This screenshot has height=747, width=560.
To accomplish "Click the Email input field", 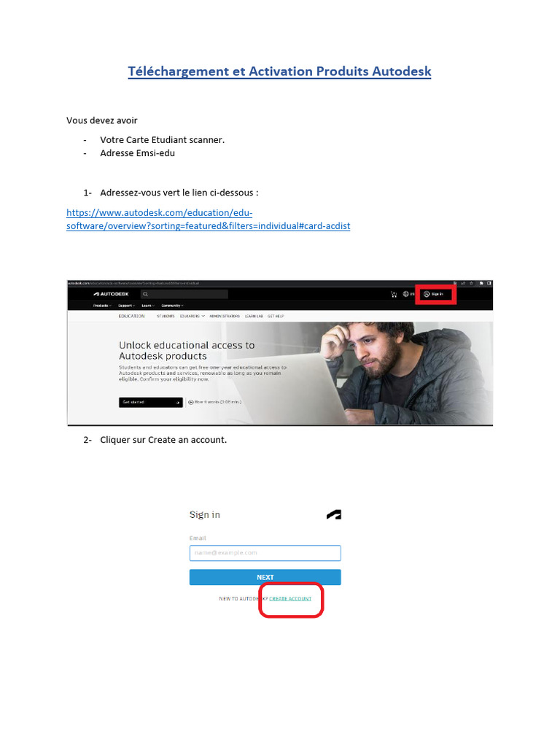I will coord(265,553).
